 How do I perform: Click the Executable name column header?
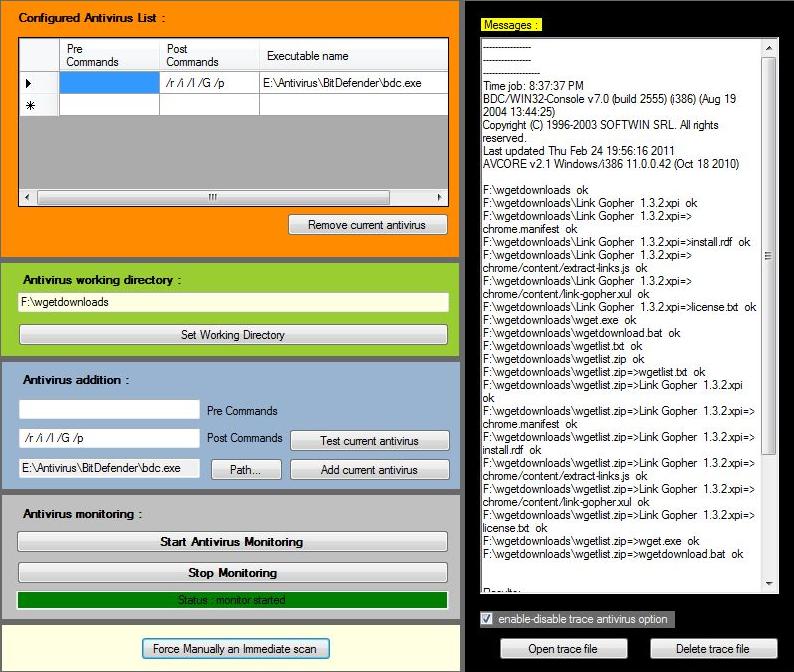coord(353,55)
